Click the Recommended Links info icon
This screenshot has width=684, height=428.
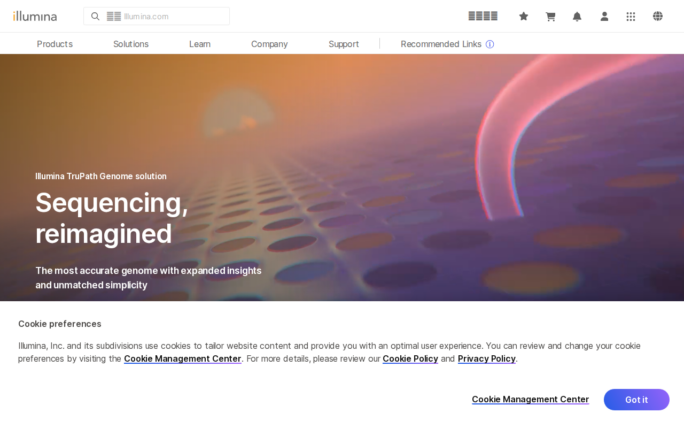[490, 44]
